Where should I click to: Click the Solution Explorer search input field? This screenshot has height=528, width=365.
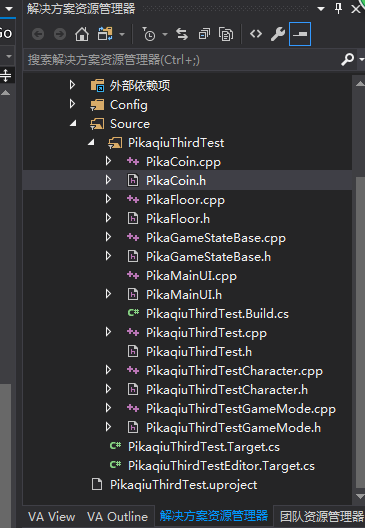coord(182,60)
